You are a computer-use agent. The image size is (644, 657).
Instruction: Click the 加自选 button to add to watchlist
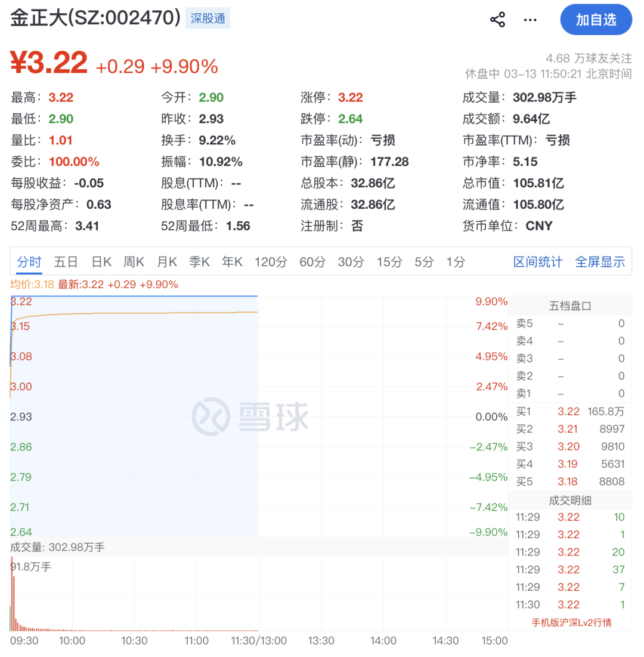[596, 20]
